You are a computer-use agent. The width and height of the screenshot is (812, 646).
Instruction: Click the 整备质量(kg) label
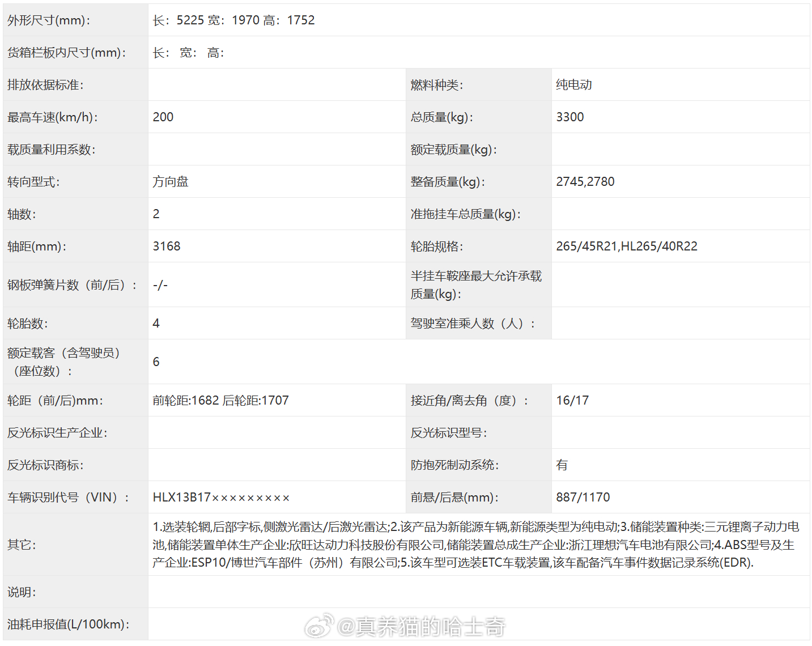[x=448, y=182]
